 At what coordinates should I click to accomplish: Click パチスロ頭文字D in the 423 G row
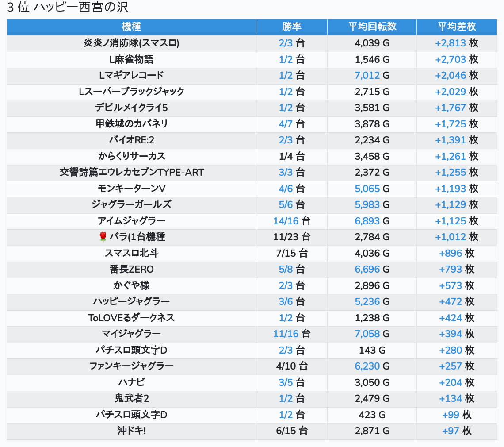click(131, 415)
